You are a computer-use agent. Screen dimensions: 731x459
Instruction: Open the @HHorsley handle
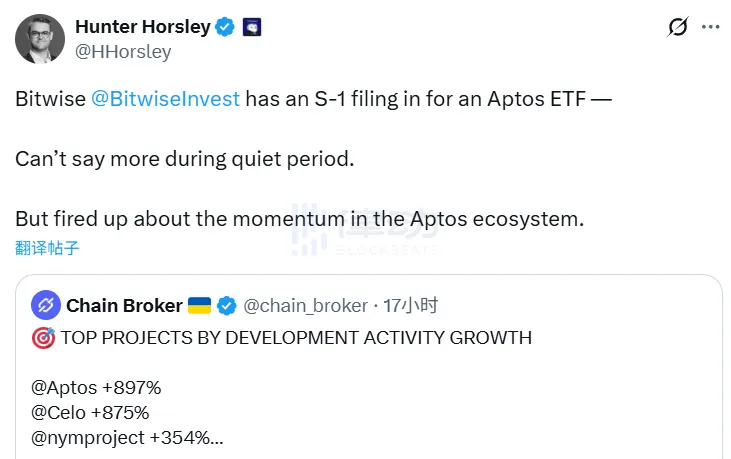click(123, 51)
